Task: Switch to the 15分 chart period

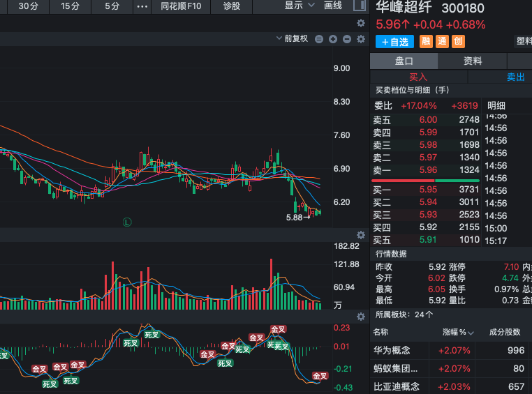Action: click(71, 6)
